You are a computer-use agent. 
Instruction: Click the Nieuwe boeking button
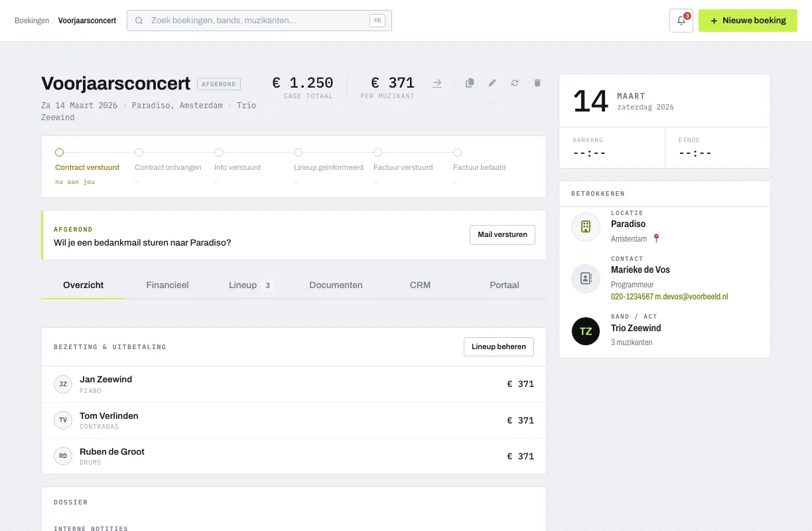(x=748, y=21)
